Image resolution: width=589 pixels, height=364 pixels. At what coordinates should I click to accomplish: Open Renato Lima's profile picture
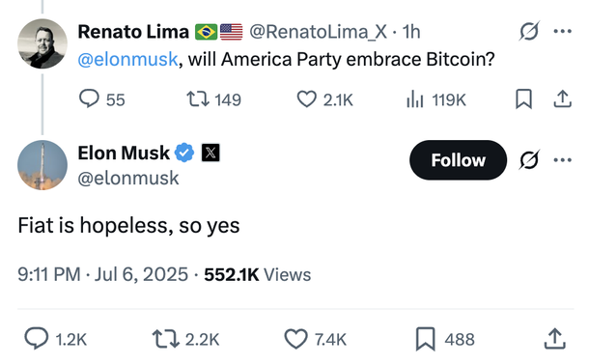point(42,44)
